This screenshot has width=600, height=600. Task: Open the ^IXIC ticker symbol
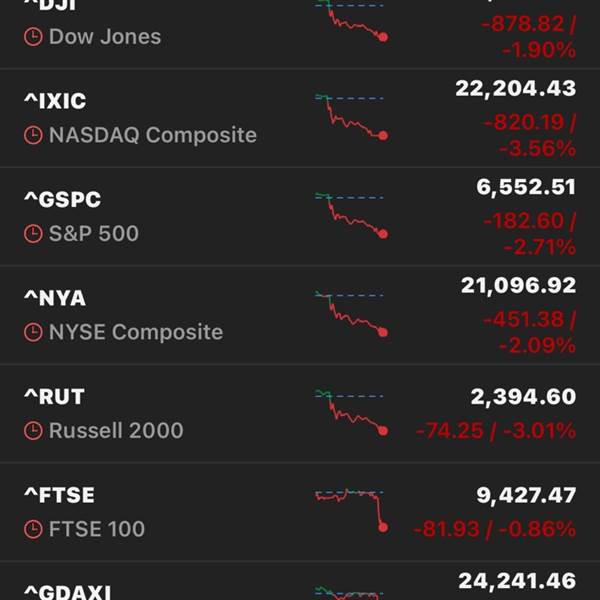(x=55, y=101)
